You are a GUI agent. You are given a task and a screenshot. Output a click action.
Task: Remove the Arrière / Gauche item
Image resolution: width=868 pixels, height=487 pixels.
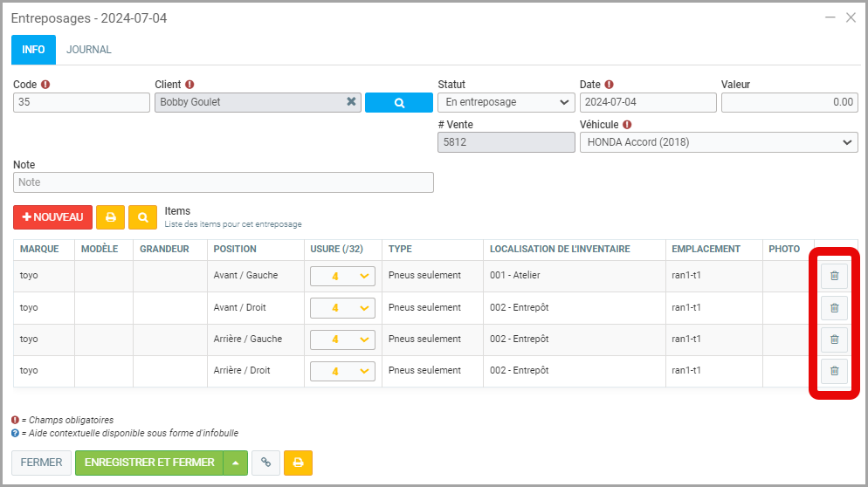(833, 339)
